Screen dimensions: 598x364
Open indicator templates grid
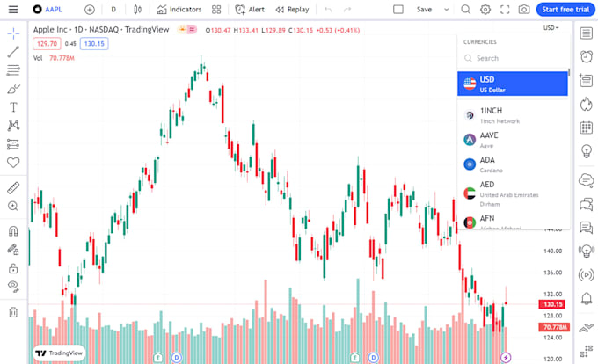point(216,10)
